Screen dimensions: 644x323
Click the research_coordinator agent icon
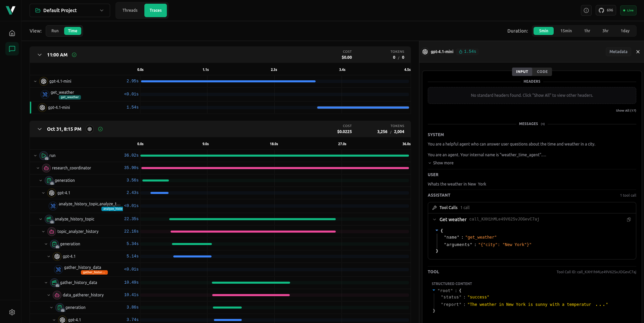46,168
